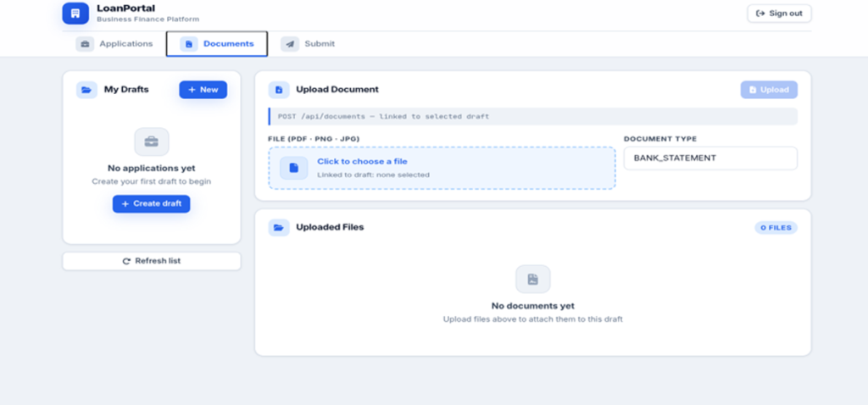Click the image icon above No documents yet
This screenshot has width=868, height=405.
point(532,280)
